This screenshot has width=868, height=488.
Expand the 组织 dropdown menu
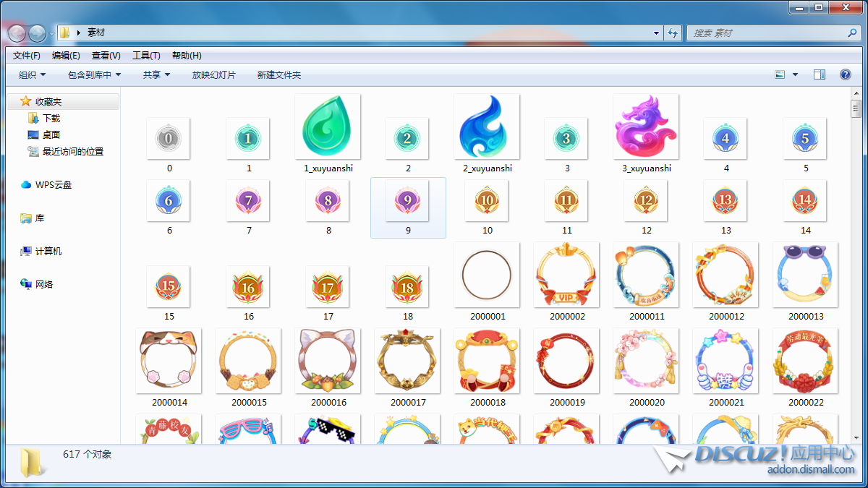32,74
